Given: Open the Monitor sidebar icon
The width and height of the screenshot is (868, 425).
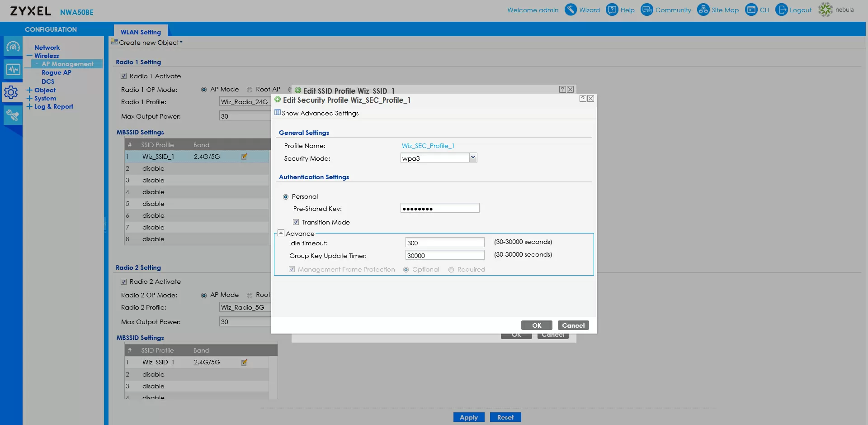Looking at the screenshot, I should coord(13,69).
